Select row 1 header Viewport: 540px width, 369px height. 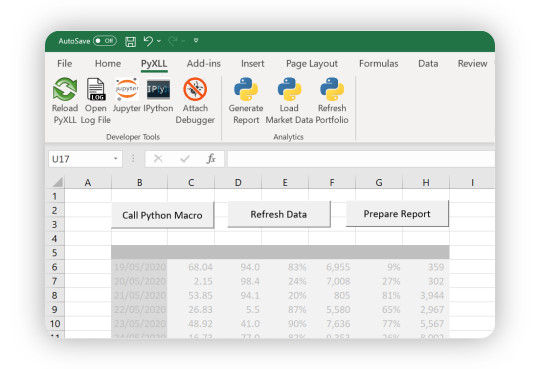coord(55,196)
